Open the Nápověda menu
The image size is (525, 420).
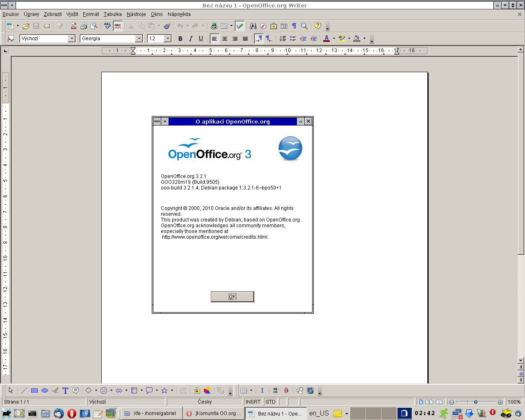point(179,14)
